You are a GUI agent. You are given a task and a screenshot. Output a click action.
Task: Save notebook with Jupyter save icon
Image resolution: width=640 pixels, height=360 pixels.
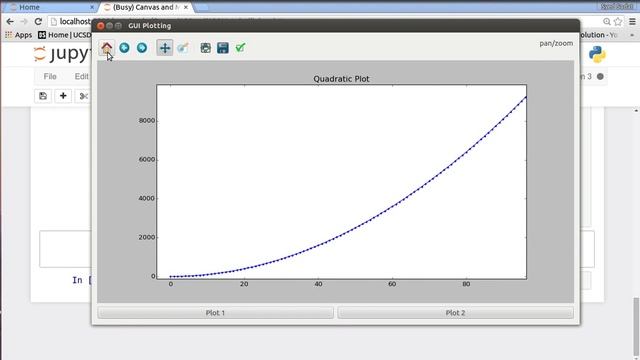coord(43,96)
